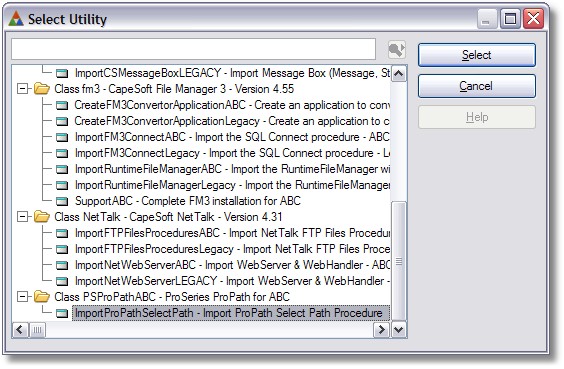
Task: Click the ImportNetWebServerLEGACY item icon
Action: [62, 281]
